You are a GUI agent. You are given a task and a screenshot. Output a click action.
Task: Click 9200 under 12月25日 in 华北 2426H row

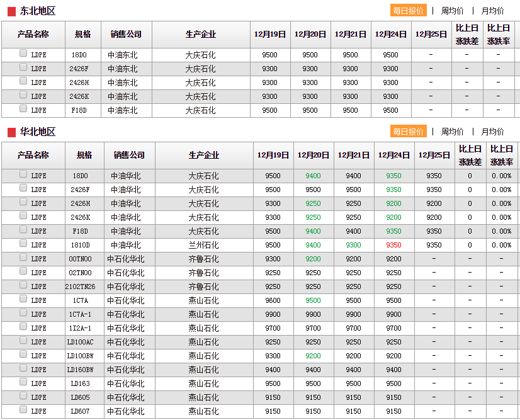(434, 203)
